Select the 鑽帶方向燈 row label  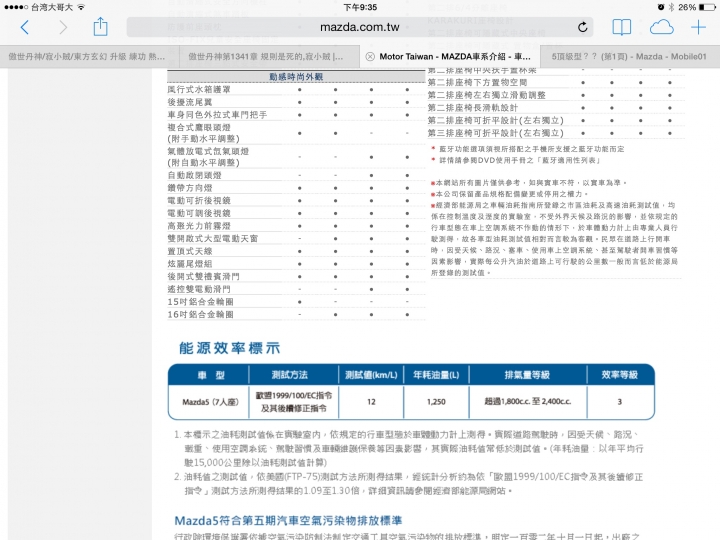click(x=190, y=188)
